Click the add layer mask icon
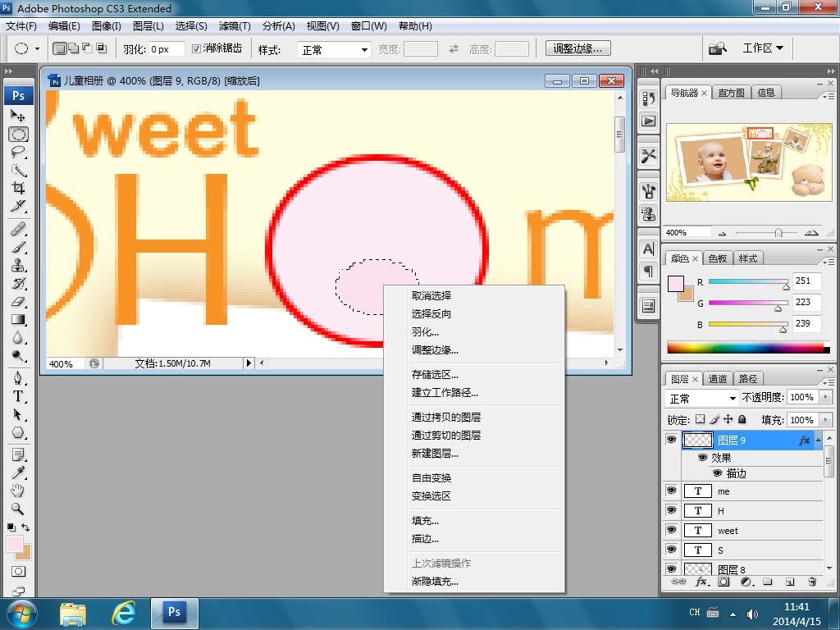This screenshot has height=630, width=840. click(x=724, y=582)
